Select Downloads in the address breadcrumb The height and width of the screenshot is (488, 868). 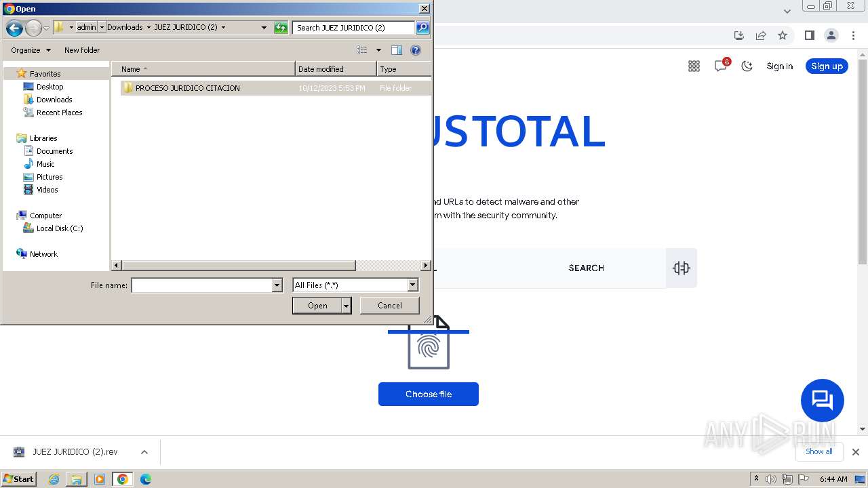click(125, 27)
